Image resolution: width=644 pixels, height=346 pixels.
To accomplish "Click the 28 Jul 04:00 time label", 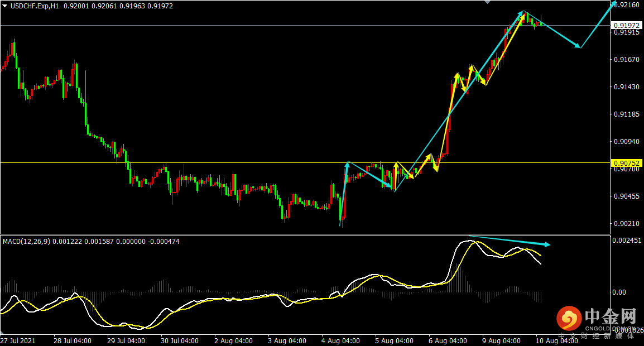I will [x=73, y=340].
